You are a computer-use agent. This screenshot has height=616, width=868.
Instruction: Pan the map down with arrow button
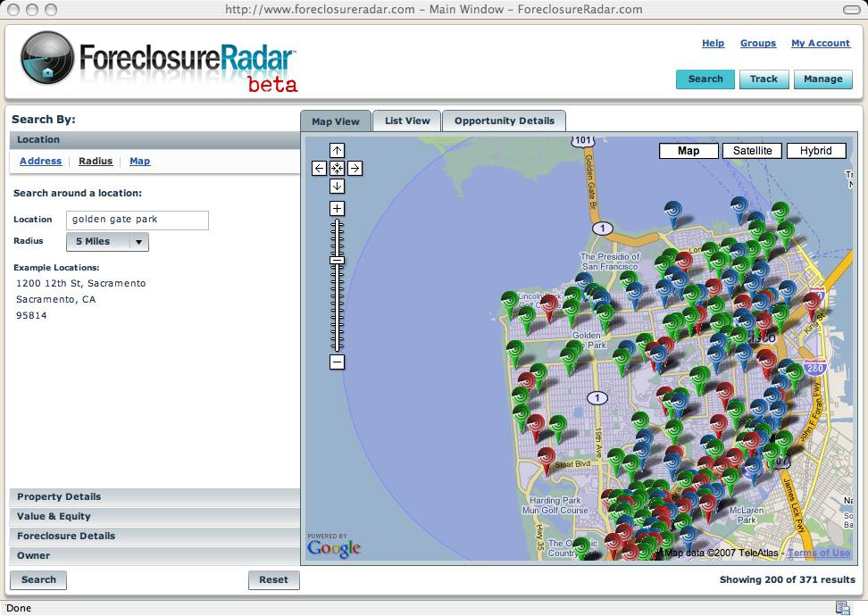pyautogui.click(x=337, y=186)
